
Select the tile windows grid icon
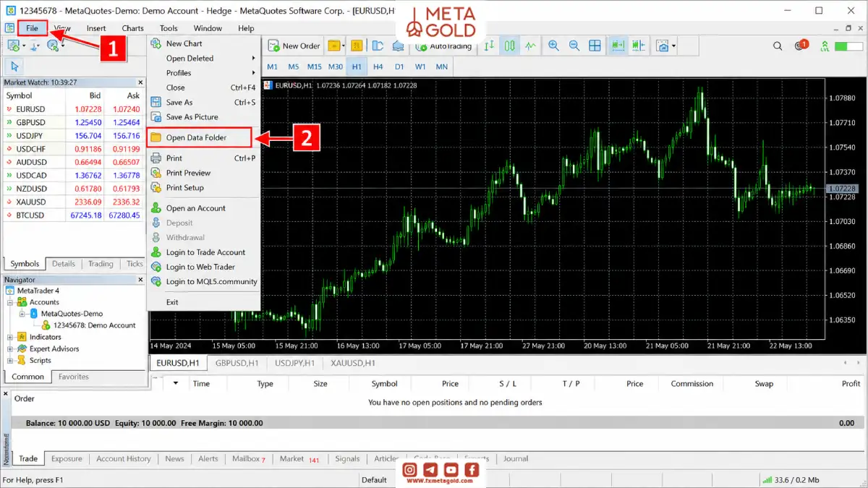point(595,46)
